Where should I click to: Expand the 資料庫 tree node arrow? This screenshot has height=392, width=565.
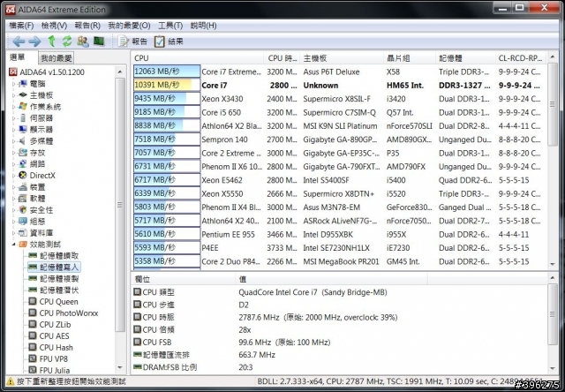click(14, 233)
